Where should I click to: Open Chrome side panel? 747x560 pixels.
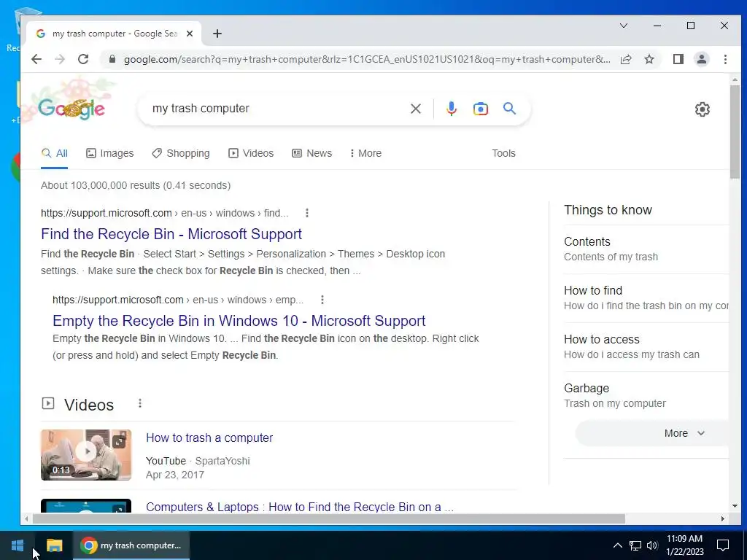[678, 59]
